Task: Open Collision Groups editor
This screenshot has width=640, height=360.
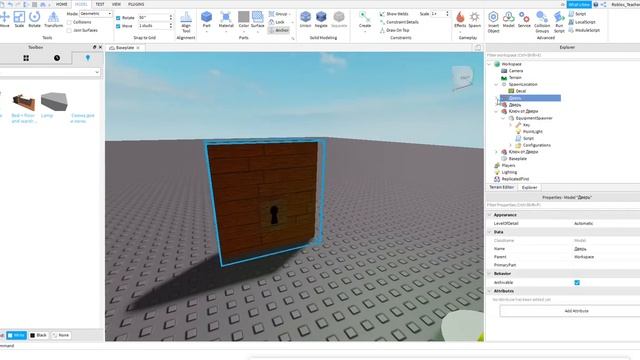Action: tap(542, 22)
